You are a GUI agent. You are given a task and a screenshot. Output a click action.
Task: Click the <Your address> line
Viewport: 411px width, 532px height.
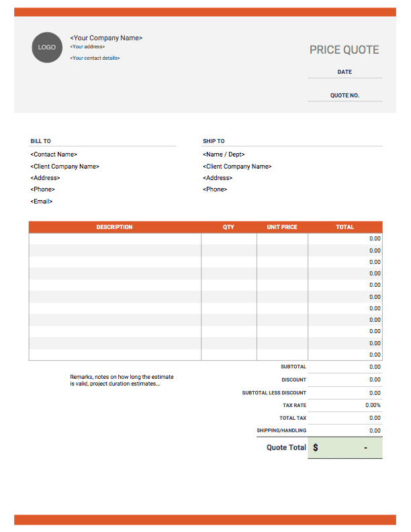(x=87, y=47)
